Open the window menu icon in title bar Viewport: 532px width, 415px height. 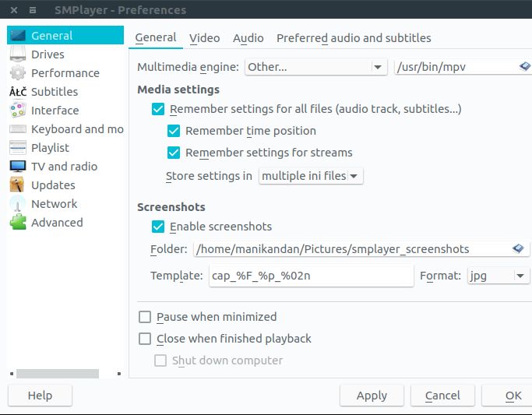click(33, 10)
